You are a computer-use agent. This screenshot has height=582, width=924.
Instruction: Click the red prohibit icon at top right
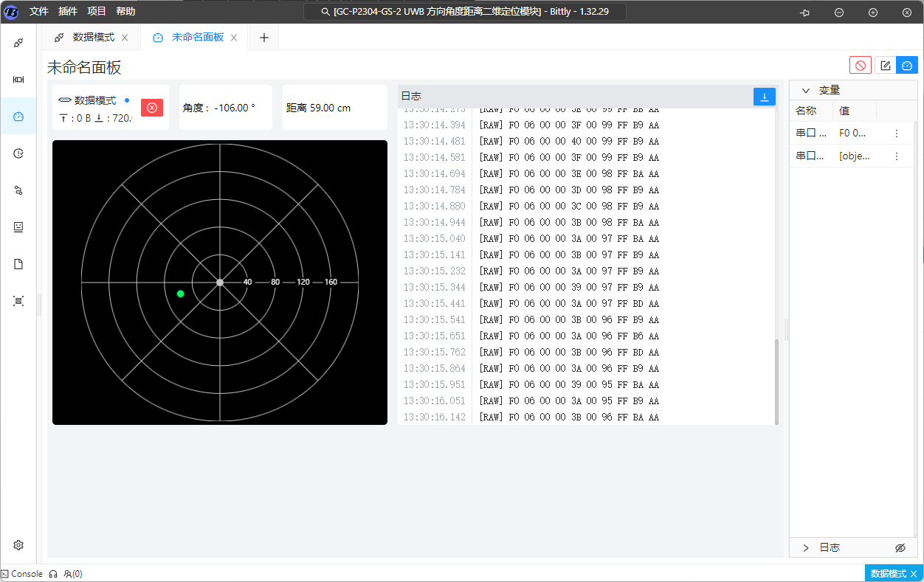860,66
